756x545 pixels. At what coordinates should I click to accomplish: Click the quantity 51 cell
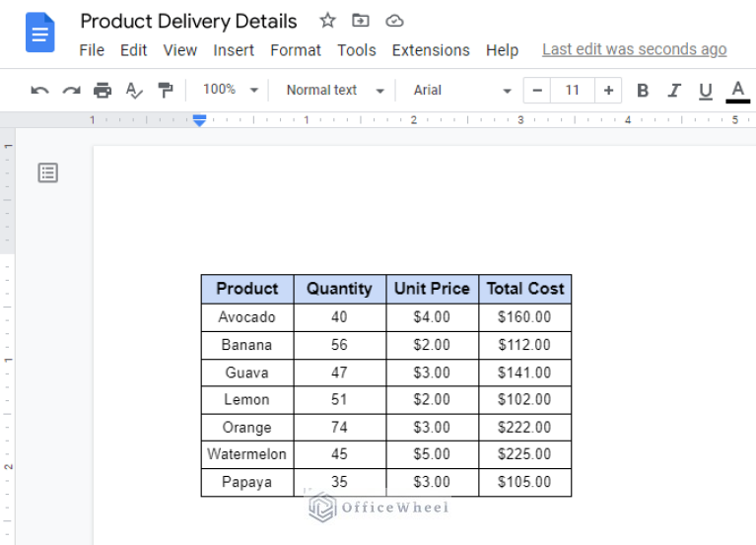339,399
